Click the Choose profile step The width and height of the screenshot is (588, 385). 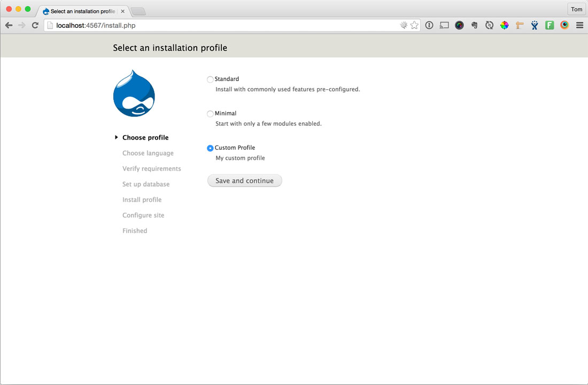[x=145, y=137]
